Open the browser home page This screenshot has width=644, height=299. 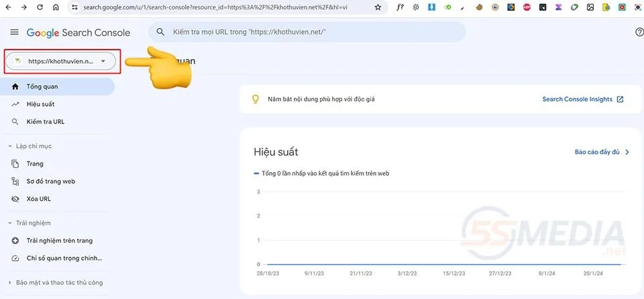[56, 7]
